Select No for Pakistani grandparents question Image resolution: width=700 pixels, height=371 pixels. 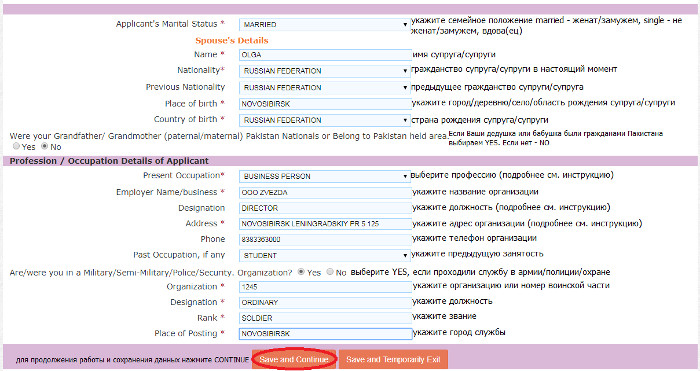click(44, 146)
